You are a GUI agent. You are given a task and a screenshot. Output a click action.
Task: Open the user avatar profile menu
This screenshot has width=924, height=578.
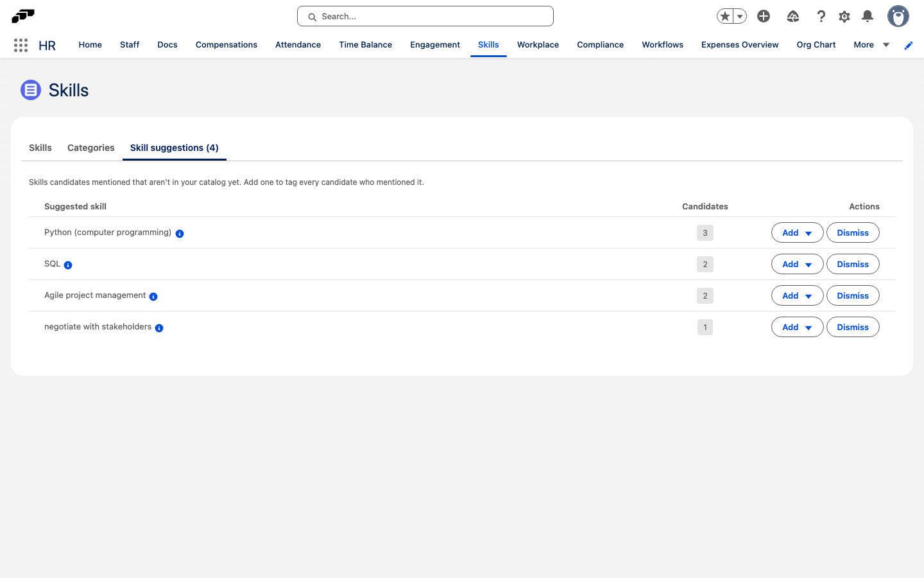[x=898, y=16]
